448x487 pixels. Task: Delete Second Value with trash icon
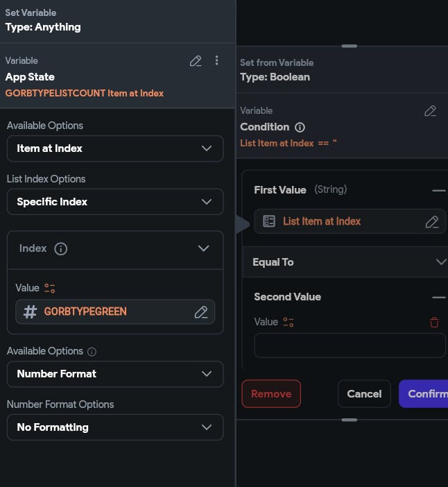(434, 322)
